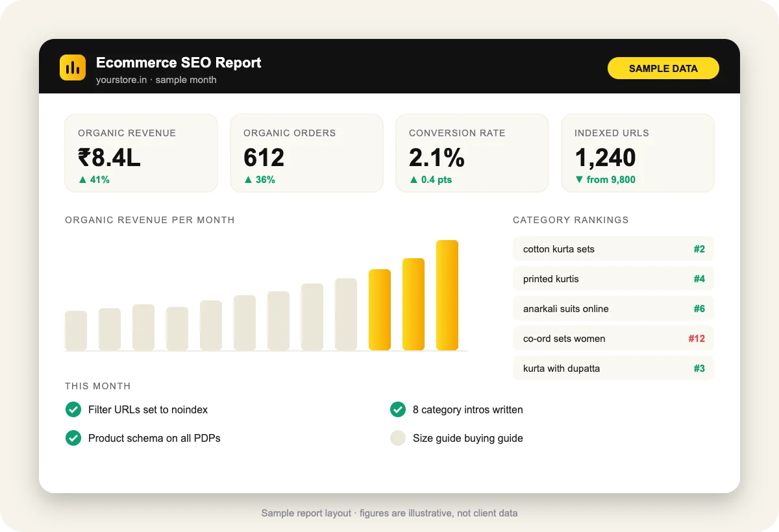
Task: Click the SAMPLE DATA badge
Action: click(663, 68)
